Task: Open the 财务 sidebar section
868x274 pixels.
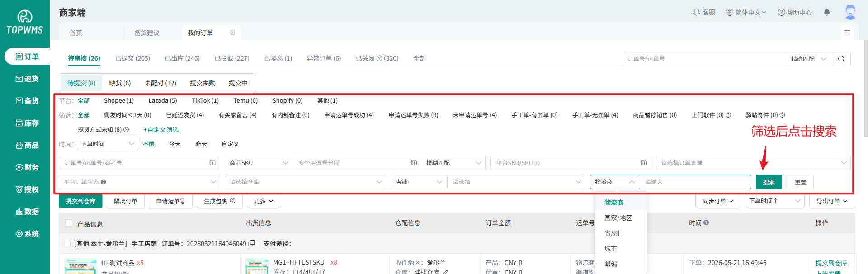Action: 27,167
